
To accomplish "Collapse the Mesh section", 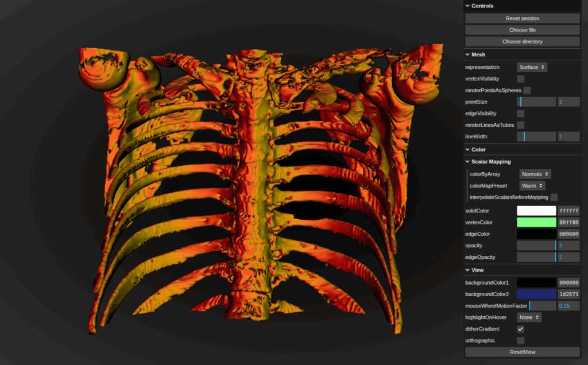I will click(478, 55).
